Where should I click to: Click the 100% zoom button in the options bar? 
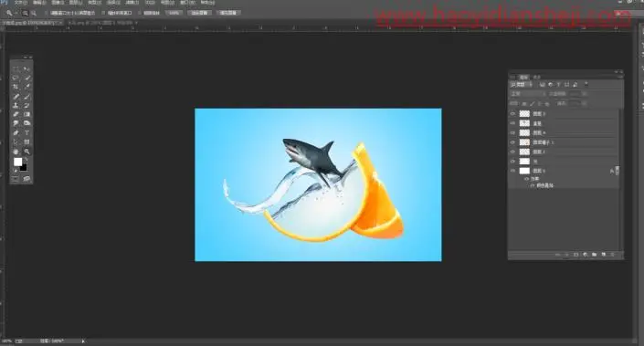click(x=174, y=13)
